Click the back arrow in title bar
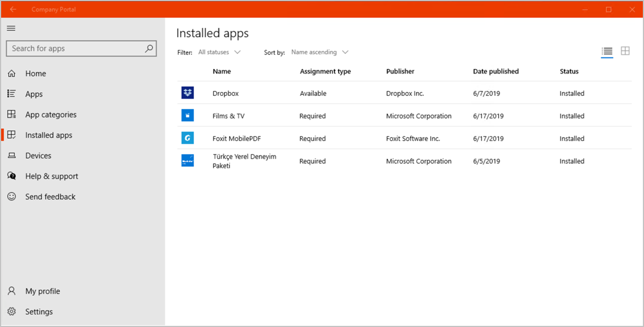 [13, 9]
